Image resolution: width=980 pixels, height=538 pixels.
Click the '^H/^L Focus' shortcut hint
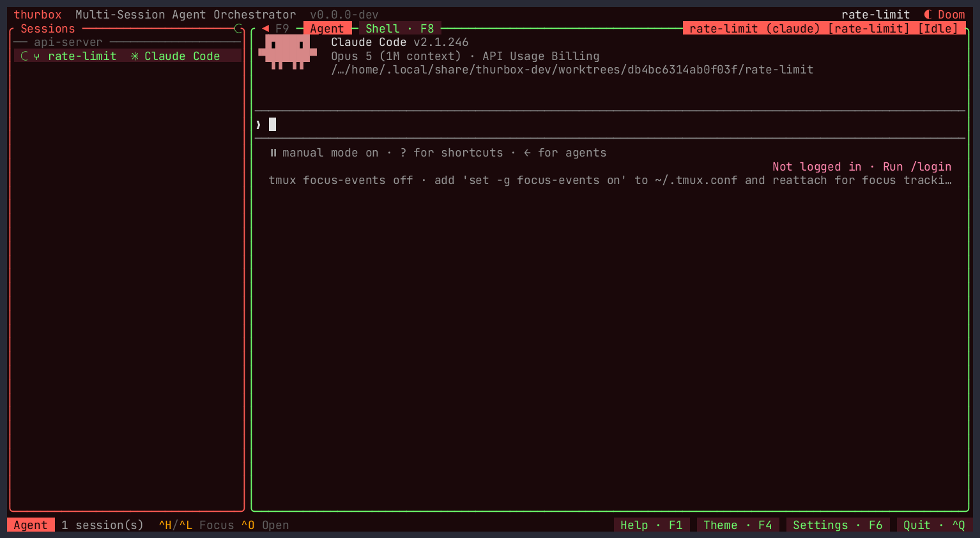coord(197,525)
